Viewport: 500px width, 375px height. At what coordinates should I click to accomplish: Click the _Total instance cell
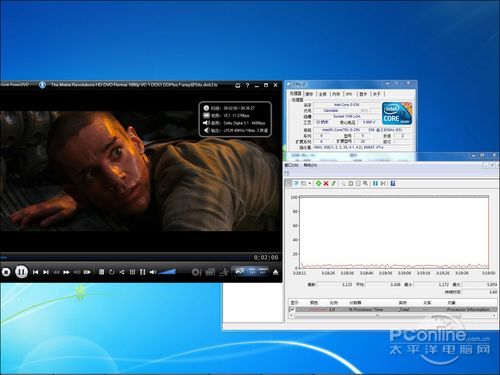tap(404, 309)
